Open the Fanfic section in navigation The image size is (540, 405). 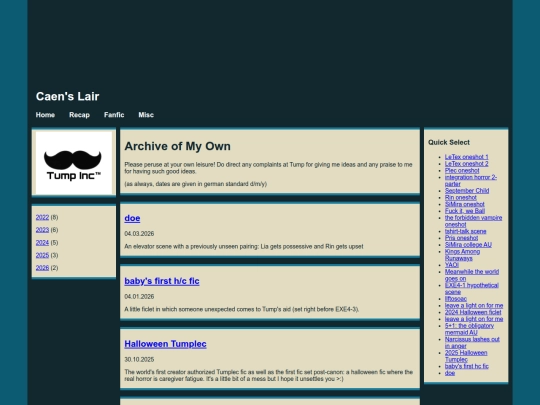[114, 115]
